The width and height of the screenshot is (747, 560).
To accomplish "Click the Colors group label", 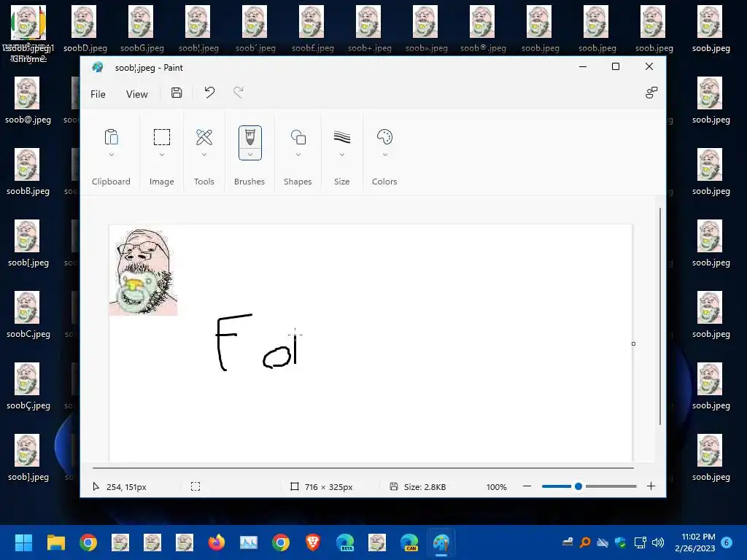I will pos(384,182).
